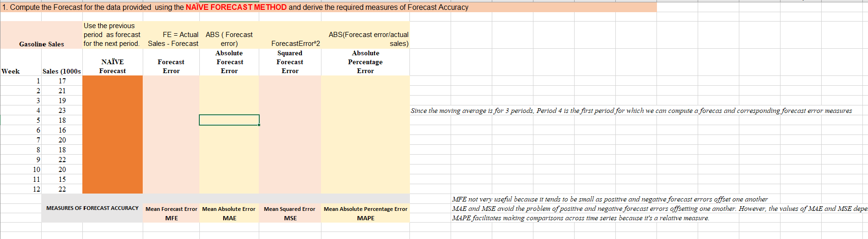The image size is (868, 239).
Task: Click the 'MSE' cell
Action: pos(290,218)
